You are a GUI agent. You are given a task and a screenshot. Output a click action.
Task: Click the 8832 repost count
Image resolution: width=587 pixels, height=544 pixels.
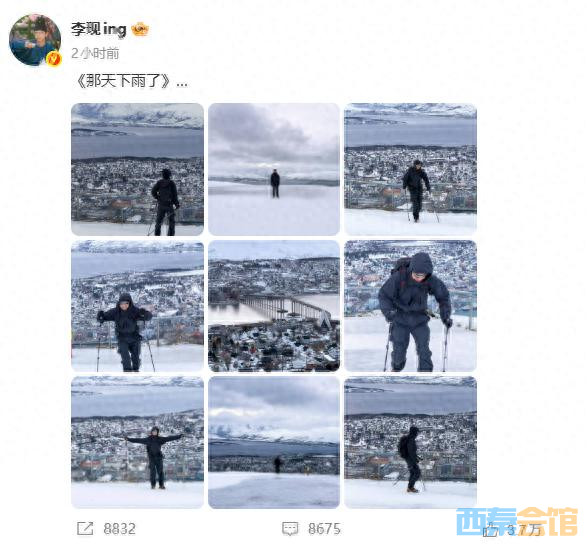coord(119,529)
